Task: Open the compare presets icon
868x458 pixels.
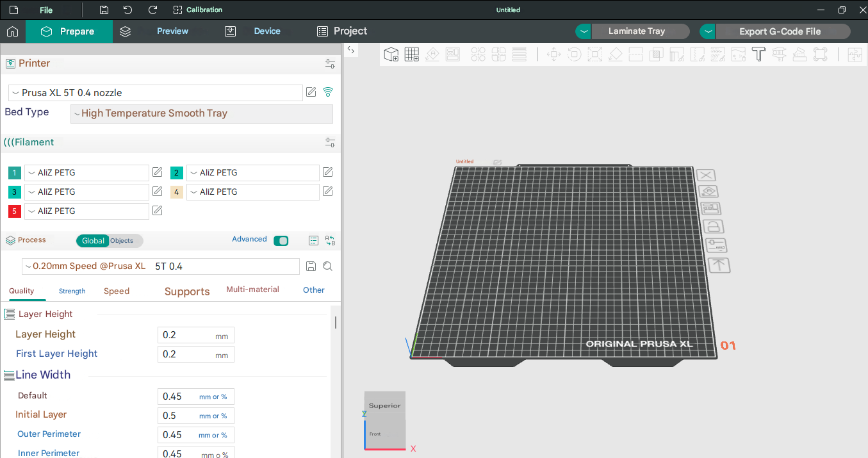Action: point(330,241)
